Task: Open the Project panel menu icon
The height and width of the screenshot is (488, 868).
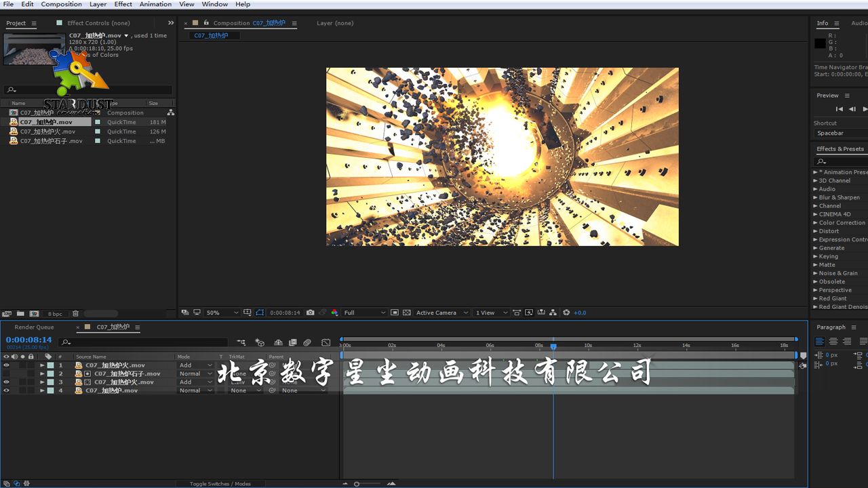Action: click(34, 23)
